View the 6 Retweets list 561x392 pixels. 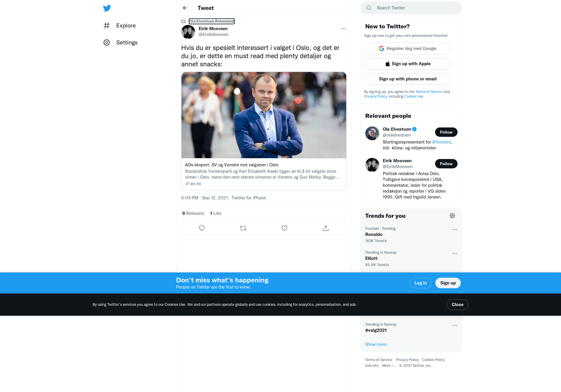tap(193, 213)
